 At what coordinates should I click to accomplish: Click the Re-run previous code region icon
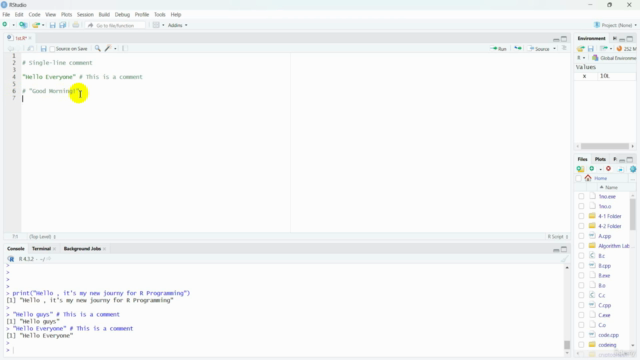tap(518, 49)
